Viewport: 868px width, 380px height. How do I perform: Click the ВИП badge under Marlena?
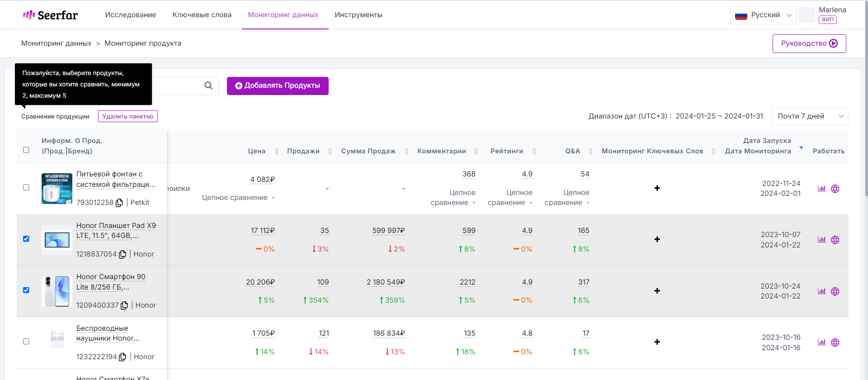tap(828, 19)
